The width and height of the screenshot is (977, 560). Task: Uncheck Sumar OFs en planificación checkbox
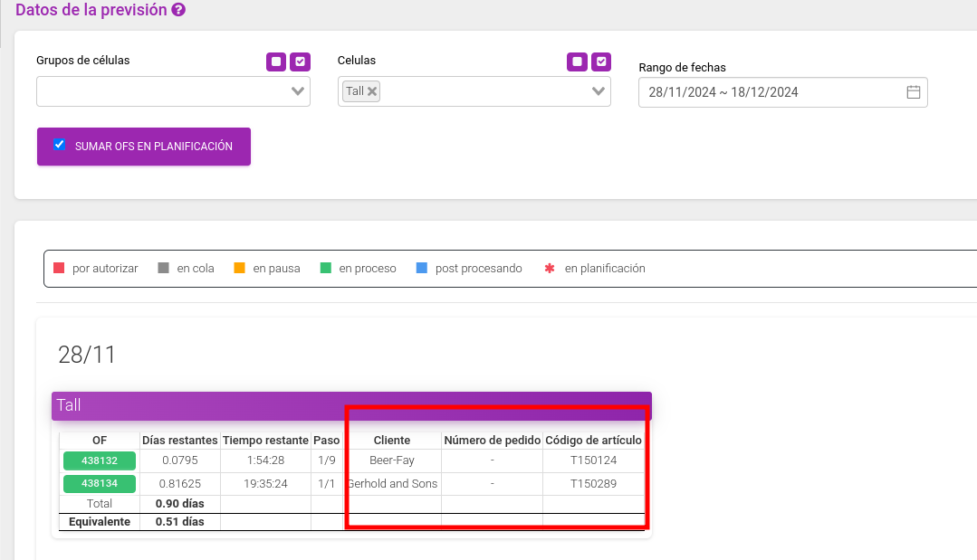tap(59, 145)
